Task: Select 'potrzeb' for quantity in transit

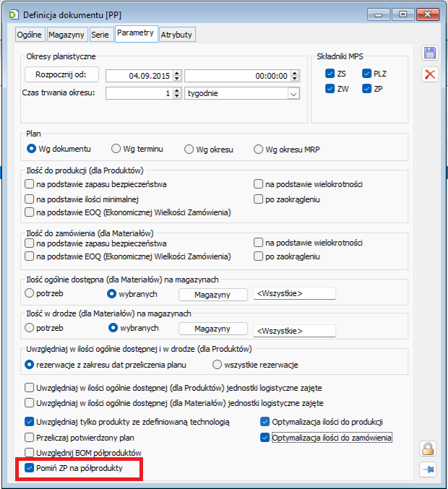Action: (30, 328)
